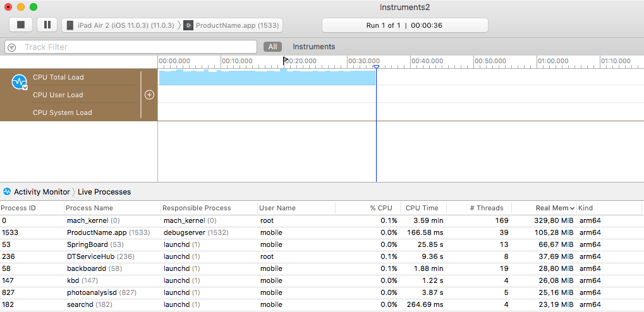This screenshot has height=312, width=644.
Task: Click into the Track Filter input field
Action: click(x=136, y=47)
